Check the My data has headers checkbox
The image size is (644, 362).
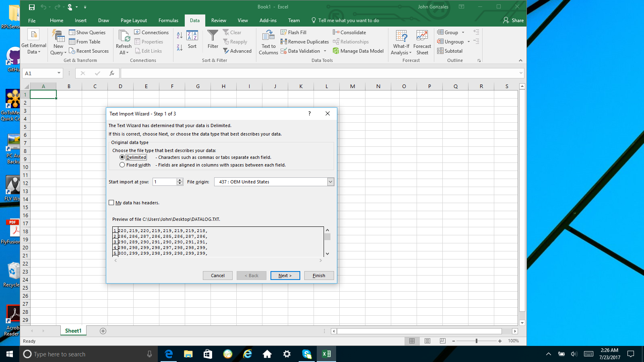point(111,202)
